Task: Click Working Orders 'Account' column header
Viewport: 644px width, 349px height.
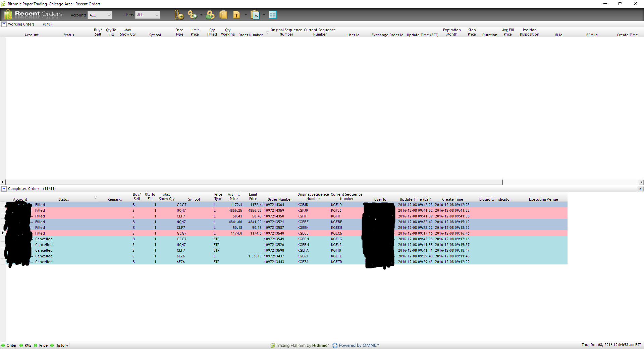Action: point(32,35)
